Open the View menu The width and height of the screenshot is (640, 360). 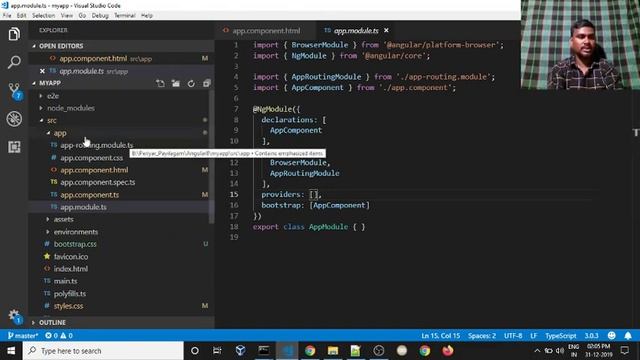click(x=67, y=16)
